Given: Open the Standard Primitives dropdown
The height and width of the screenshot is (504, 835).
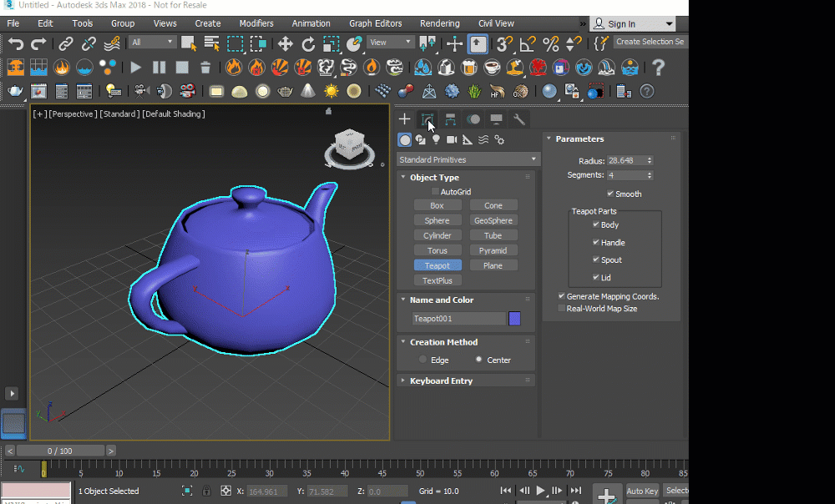Looking at the screenshot, I should [468, 159].
